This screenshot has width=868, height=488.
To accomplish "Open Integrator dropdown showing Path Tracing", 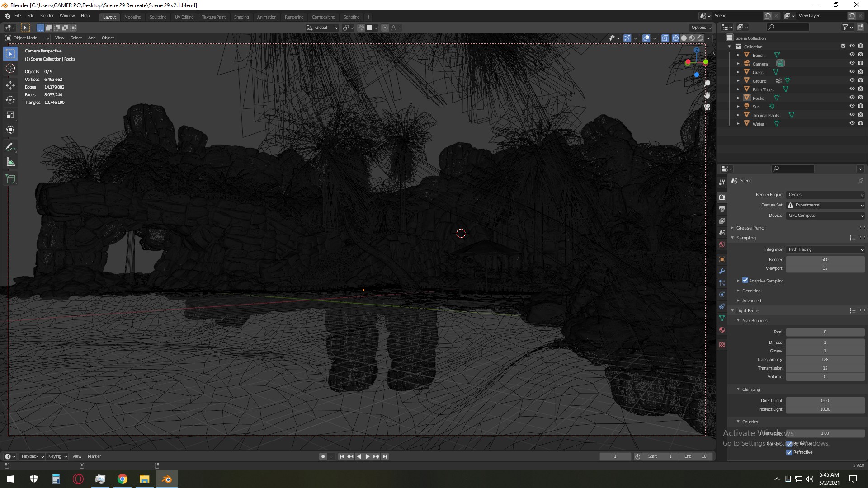I will 826,249.
